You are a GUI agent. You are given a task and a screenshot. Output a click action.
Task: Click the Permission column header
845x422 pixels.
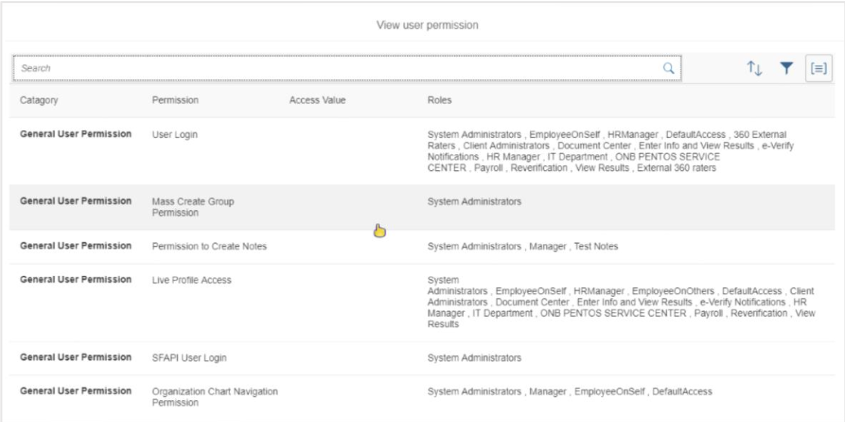[175, 100]
